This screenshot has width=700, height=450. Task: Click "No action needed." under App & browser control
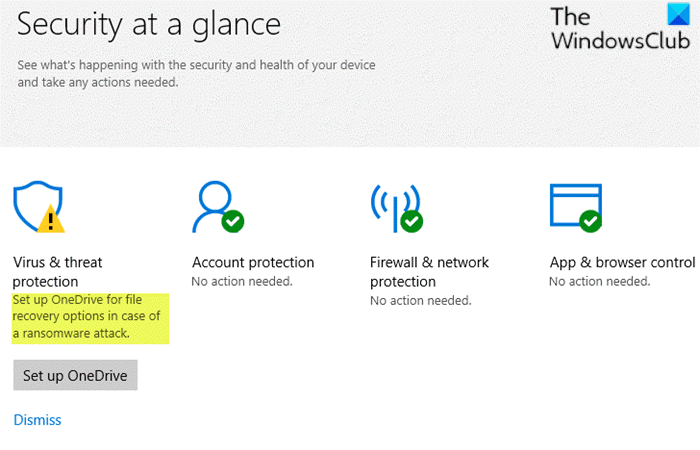coord(600,282)
